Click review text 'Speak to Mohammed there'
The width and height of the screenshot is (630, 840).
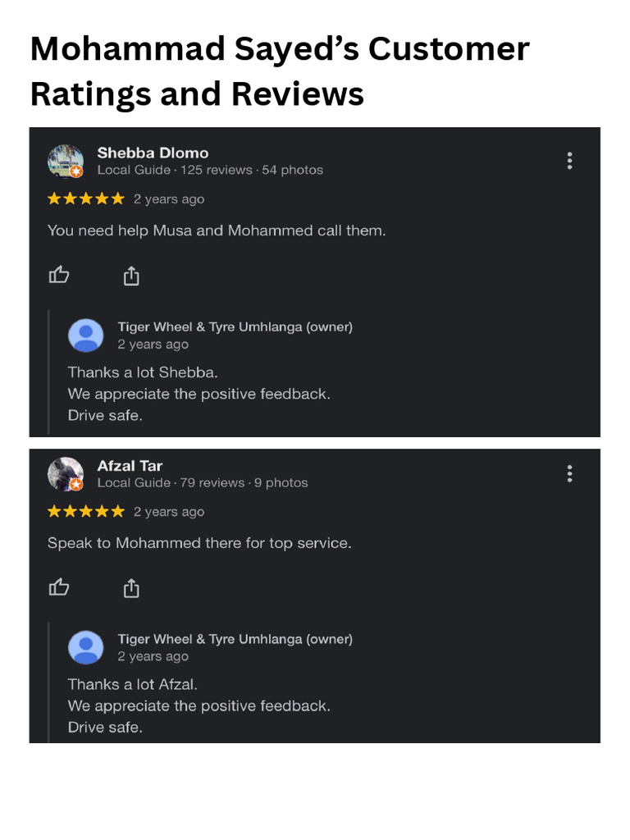click(x=199, y=543)
